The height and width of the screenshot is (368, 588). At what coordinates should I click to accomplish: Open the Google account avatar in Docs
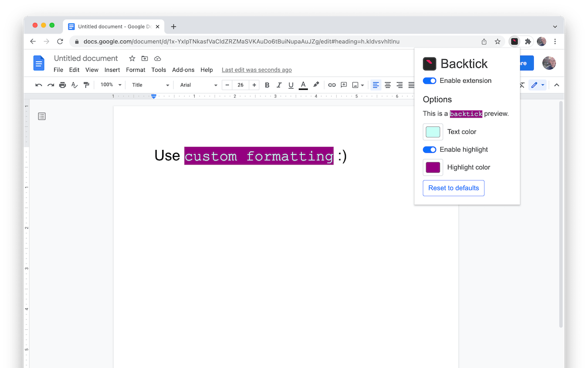coord(549,63)
